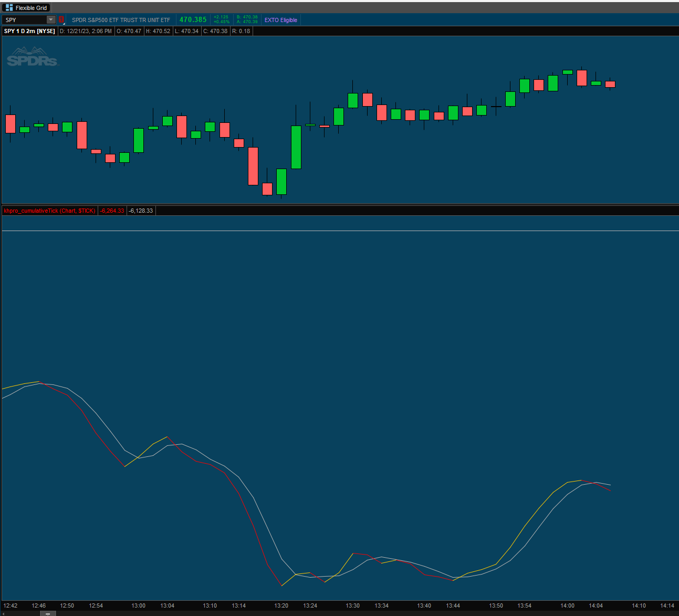
Task: Click the 14:00 time axis marker
Action: (x=567, y=605)
